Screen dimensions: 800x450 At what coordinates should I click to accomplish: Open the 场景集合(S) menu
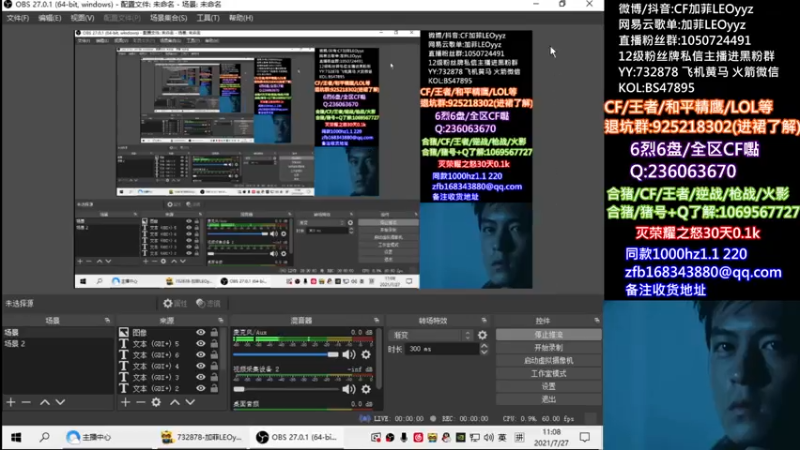point(168,18)
